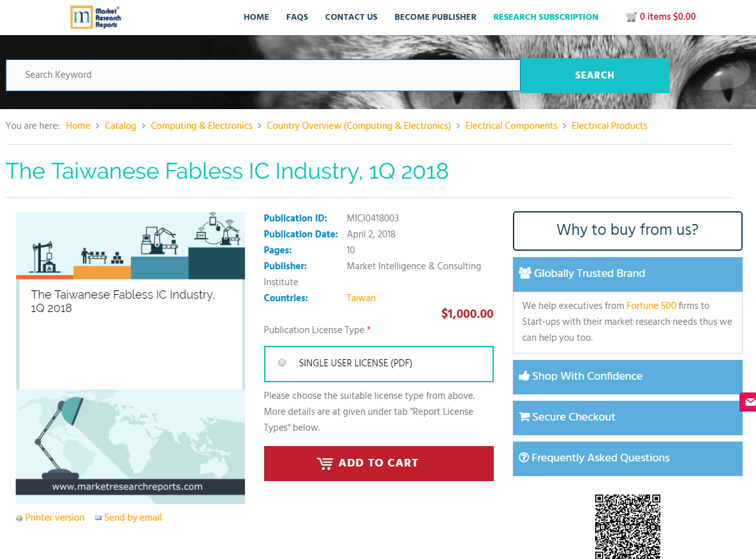
Task: Open the Taiwan country link
Action: tap(361, 297)
